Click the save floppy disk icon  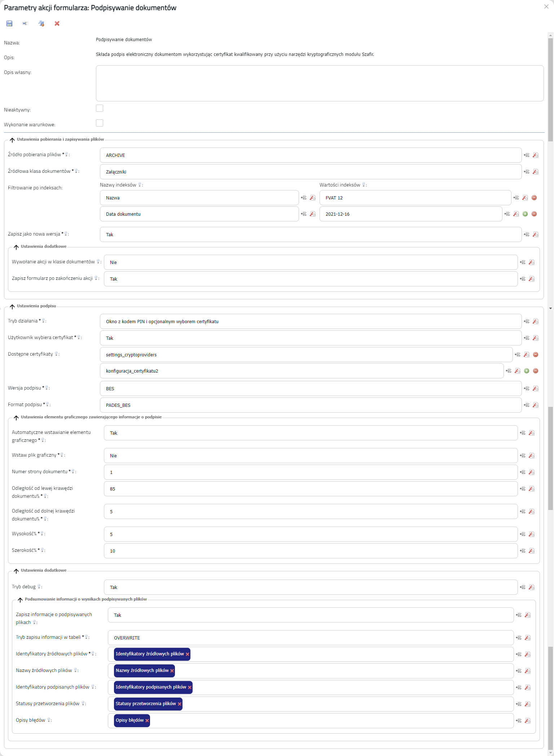tap(9, 23)
